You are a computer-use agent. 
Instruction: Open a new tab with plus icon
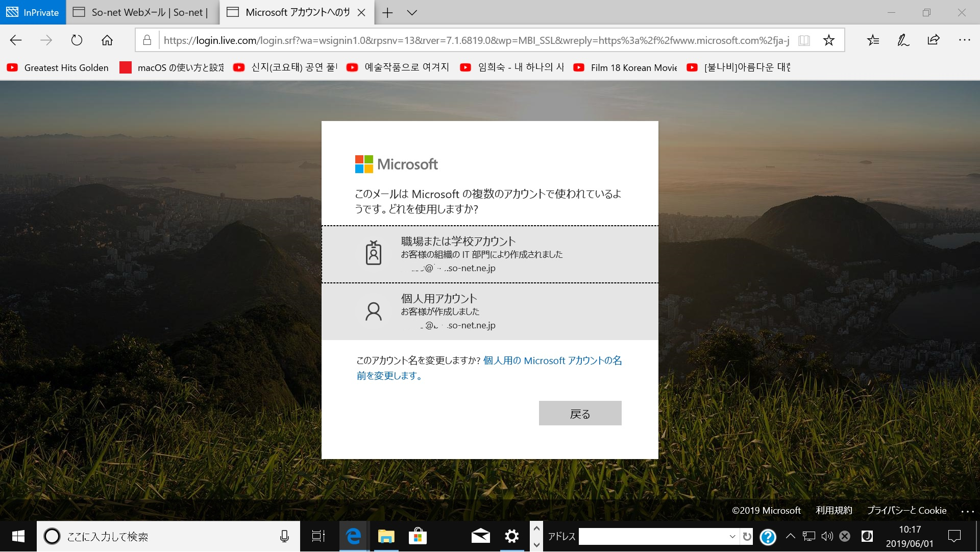[387, 13]
